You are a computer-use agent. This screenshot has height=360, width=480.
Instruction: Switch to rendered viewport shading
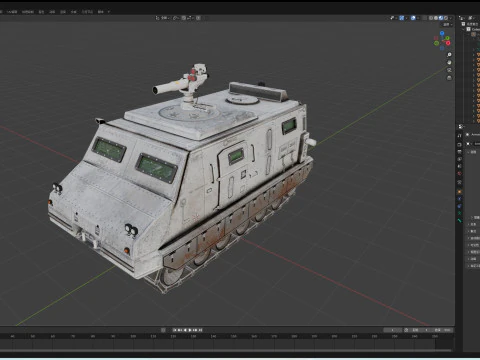(x=446, y=18)
